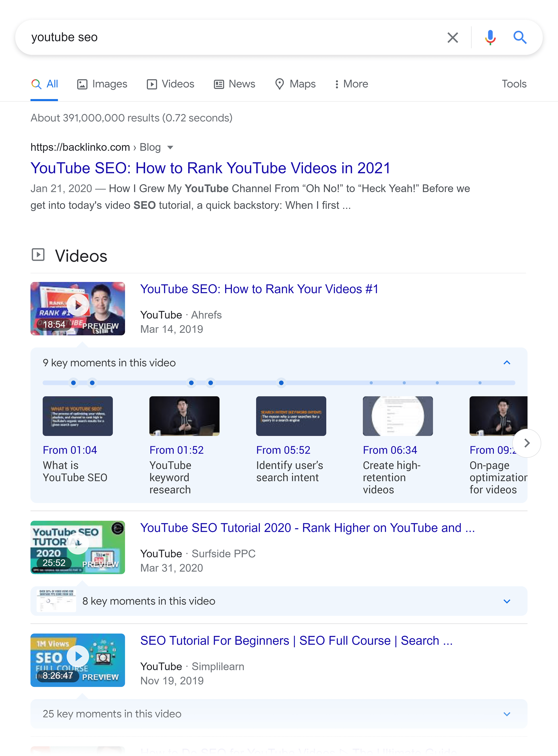The image size is (558, 756).
Task: Open 'SEO Tutorial For Beginners | SEO Full Course' link
Action: pos(296,640)
